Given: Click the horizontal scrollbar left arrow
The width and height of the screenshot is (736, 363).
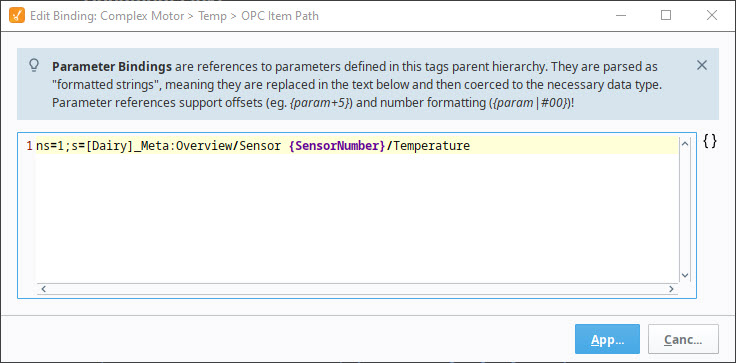Looking at the screenshot, I should pyautogui.click(x=43, y=289).
